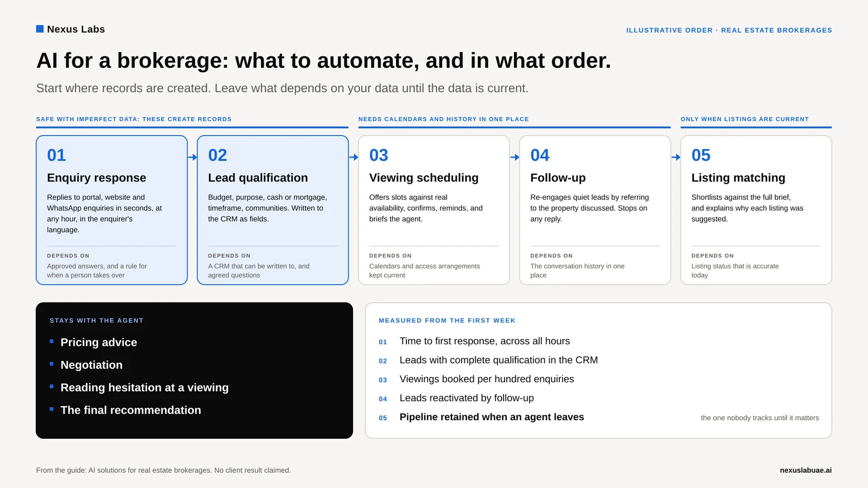868x488 pixels.
Task: Click the 'Measured from the first week' heading
Action: coord(447,320)
